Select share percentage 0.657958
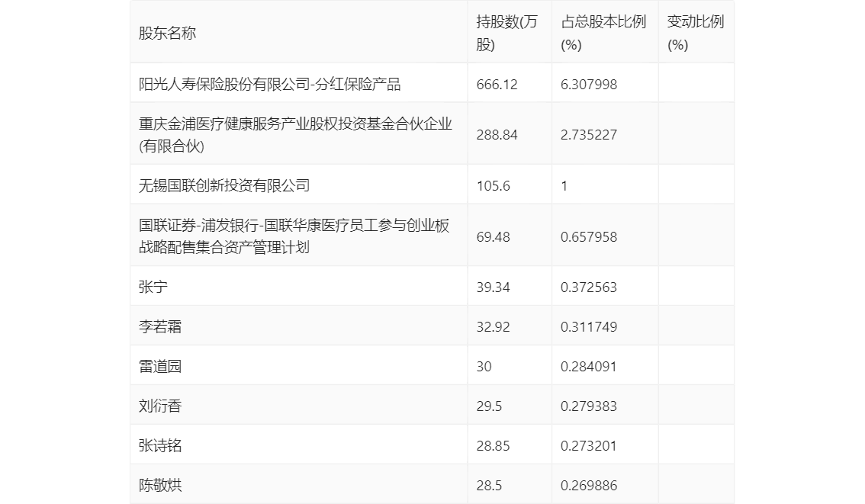This screenshot has height=504, width=865. [589, 236]
